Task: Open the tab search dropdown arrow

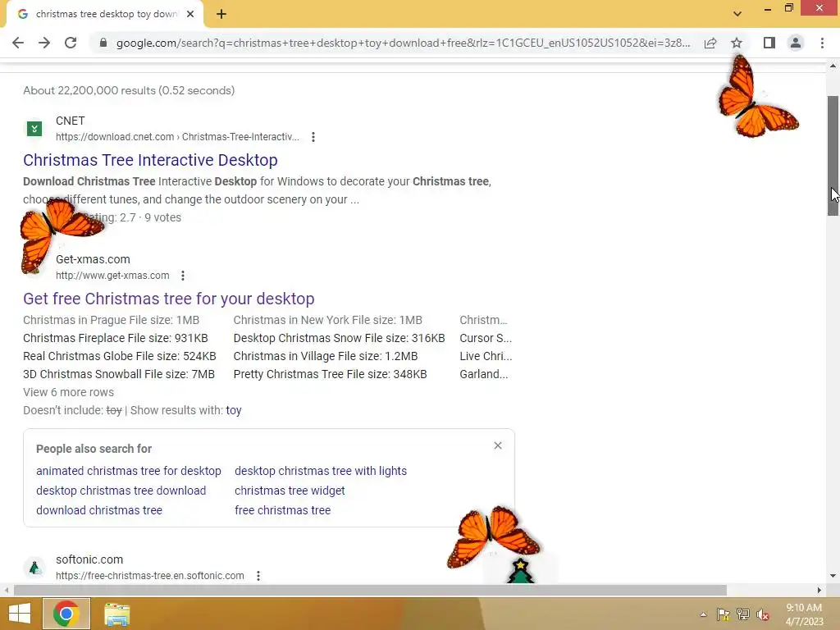Action: pos(737,14)
